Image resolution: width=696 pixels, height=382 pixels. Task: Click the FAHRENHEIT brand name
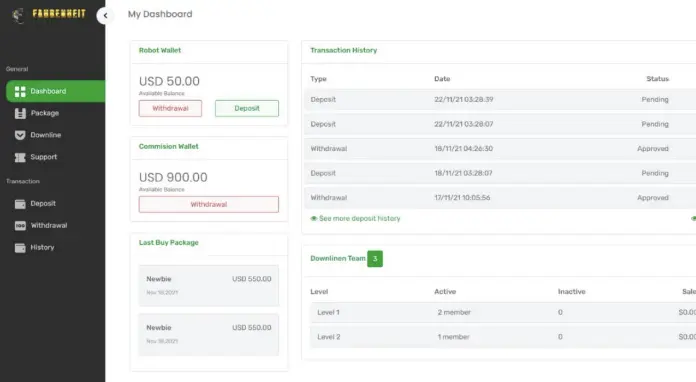tap(59, 14)
